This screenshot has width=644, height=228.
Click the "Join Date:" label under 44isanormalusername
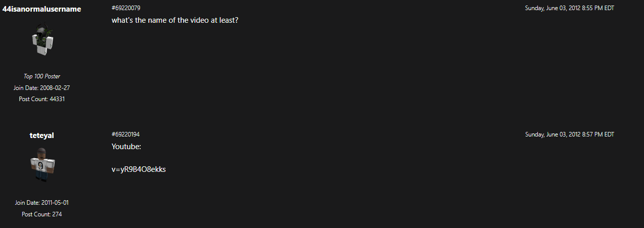point(27,88)
